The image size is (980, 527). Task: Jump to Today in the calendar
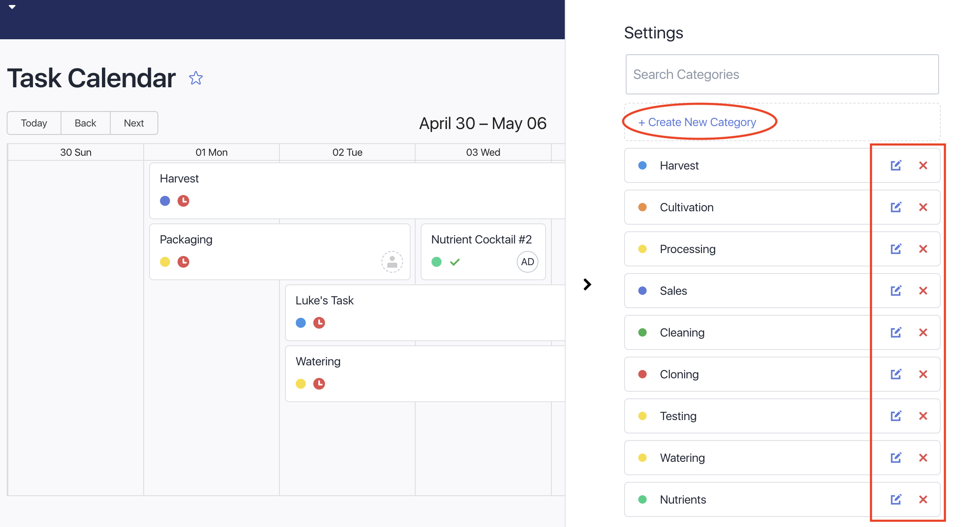(x=34, y=123)
